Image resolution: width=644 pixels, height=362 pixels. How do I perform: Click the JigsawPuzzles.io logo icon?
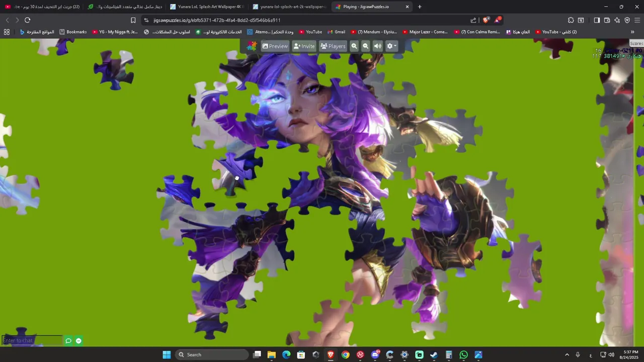tap(252, 46)
